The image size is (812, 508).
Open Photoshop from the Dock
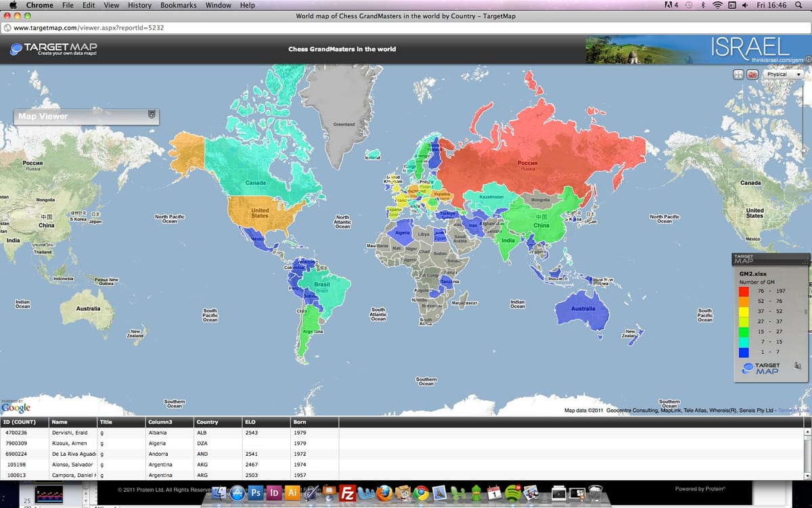[255, 493]
